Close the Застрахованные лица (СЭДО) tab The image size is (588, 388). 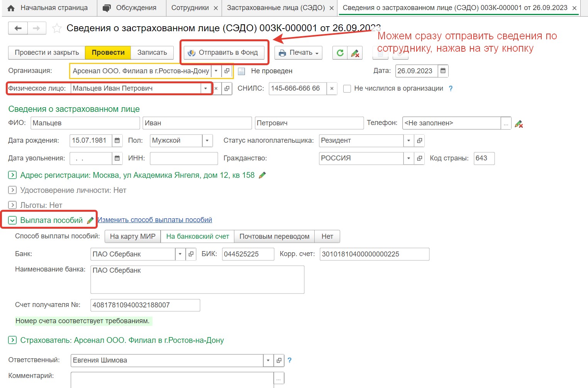[x=332, y=8]
